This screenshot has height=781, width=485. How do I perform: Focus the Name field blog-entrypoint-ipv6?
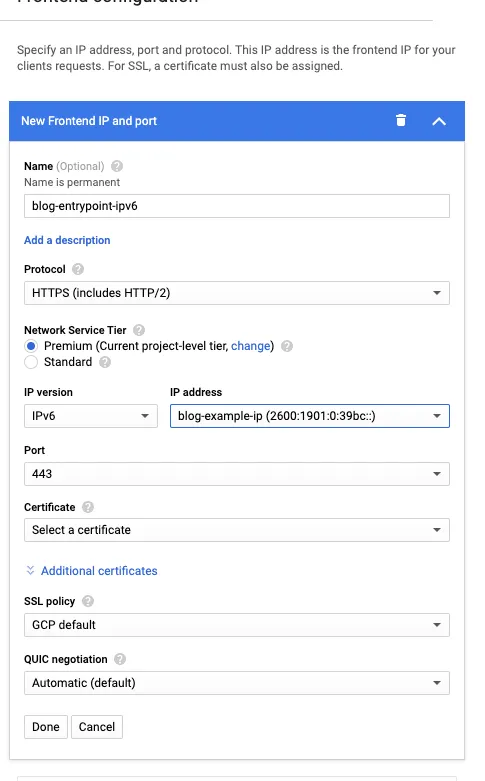click(237, 206)
